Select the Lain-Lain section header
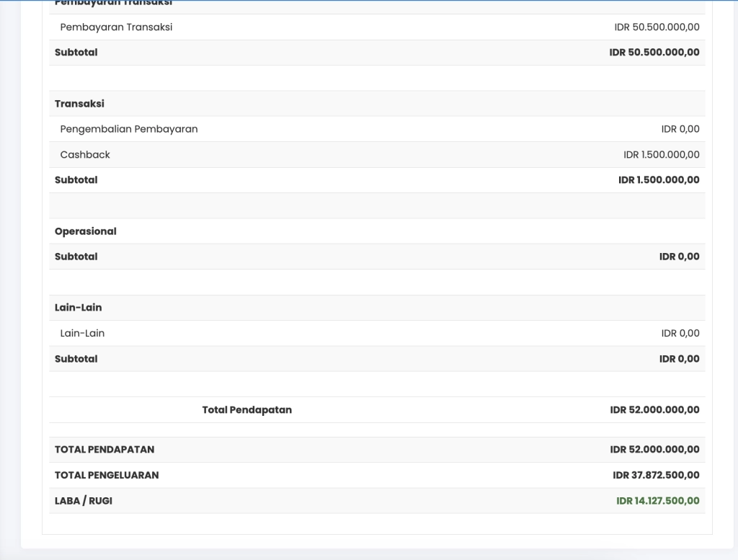 point(78,307)
